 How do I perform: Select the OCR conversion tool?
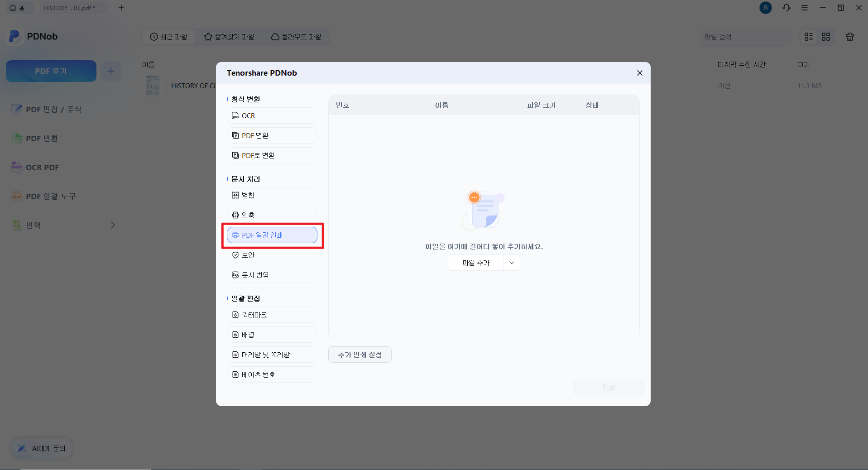pos(272,115)
